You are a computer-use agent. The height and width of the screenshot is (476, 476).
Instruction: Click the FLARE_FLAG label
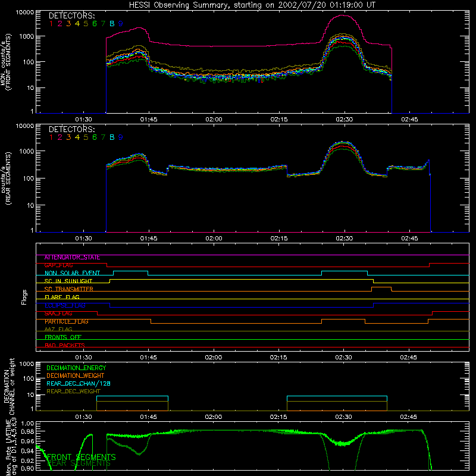point(62,297)
